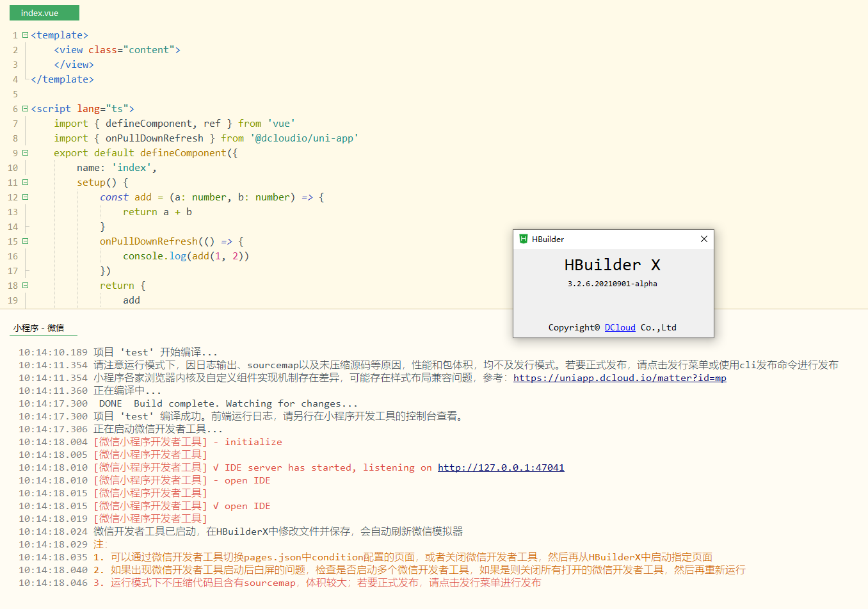Image resolution: width=868 pixels, height=609 pixels.
Task: Close the HBuilder about dialog
Action: 703,239
